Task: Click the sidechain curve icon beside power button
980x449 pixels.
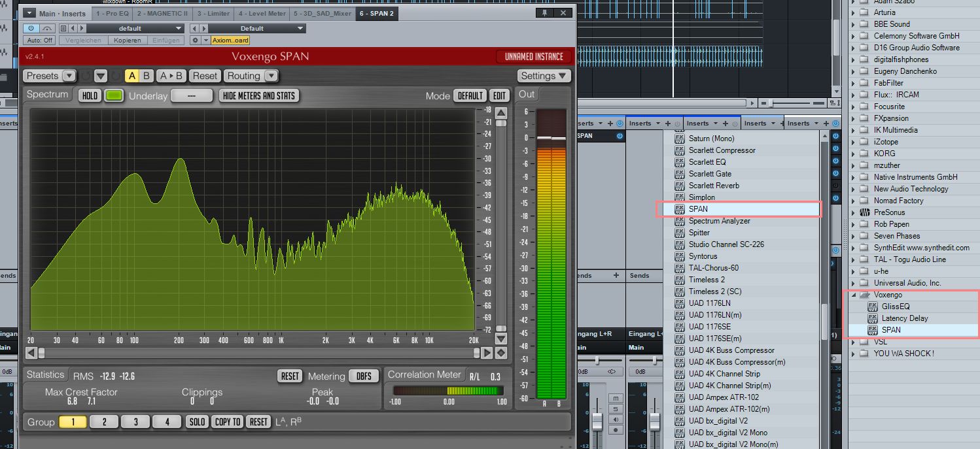Action: pos(47,28)
